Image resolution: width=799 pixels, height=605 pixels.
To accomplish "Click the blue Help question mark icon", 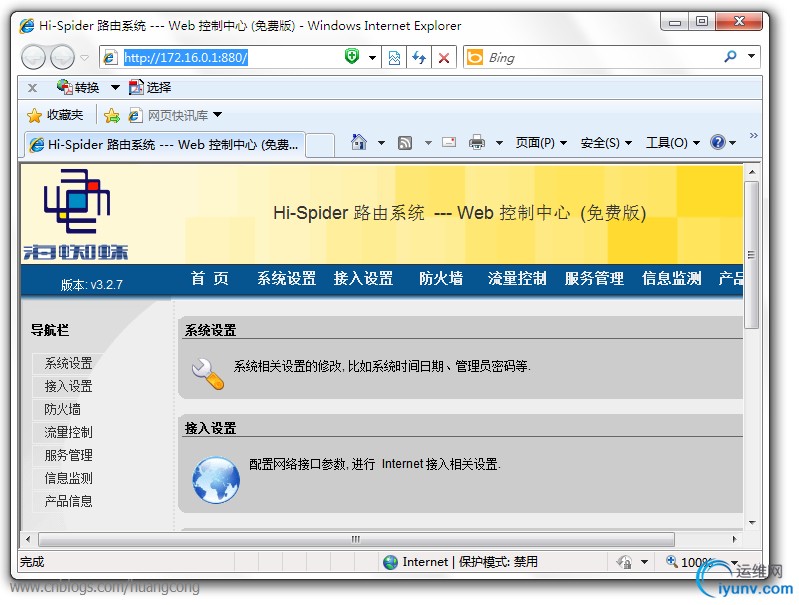I will click(717, 142).
